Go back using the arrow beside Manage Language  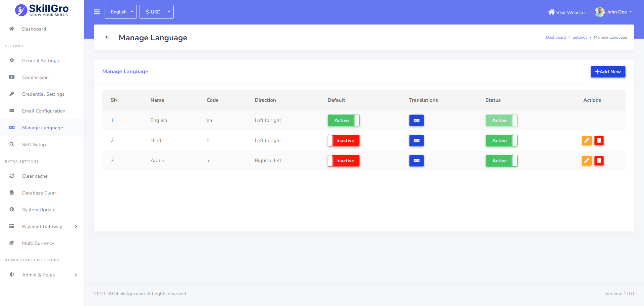point(107,37)
